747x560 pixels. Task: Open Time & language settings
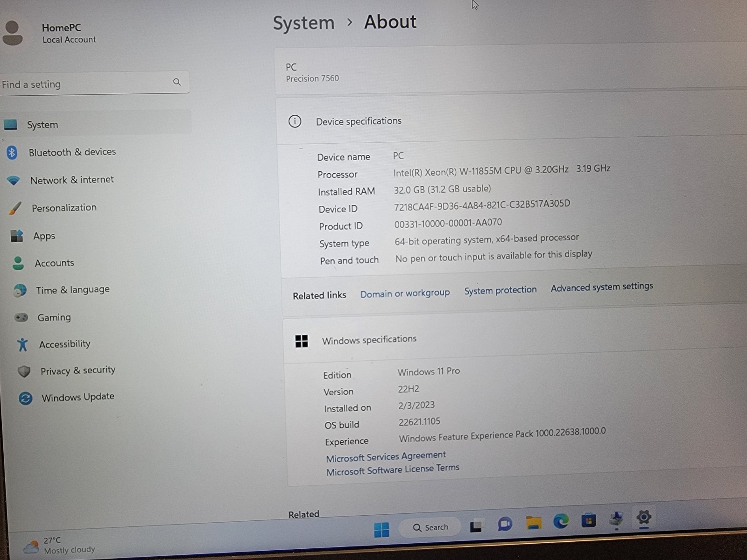coord(73,290)
